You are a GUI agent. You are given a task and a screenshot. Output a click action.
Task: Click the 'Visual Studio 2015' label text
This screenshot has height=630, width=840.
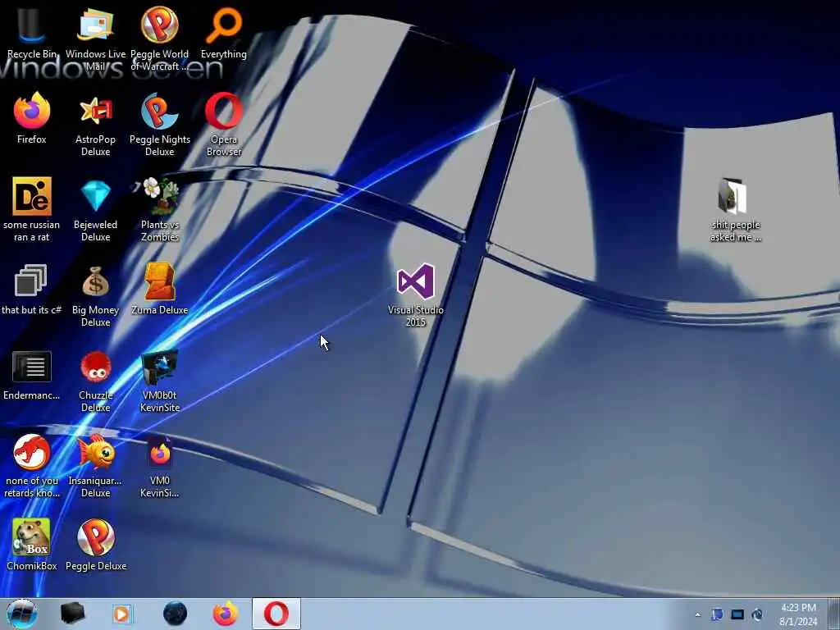coord(416,316)
